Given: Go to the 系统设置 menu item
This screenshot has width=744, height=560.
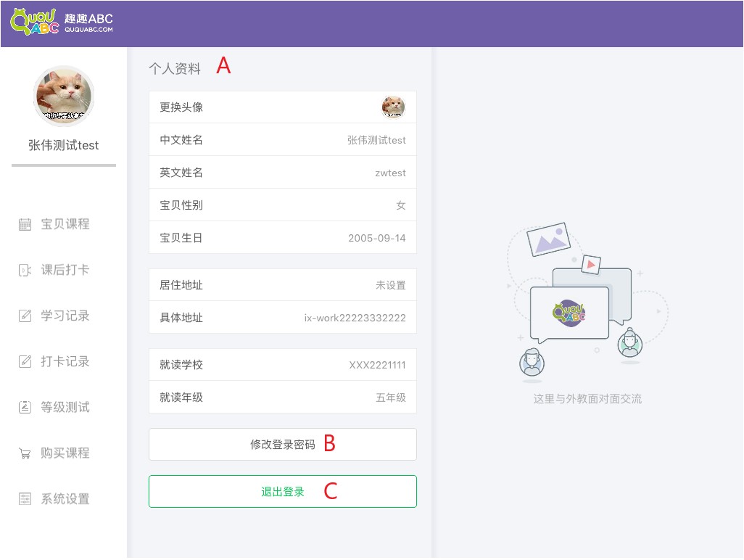Looking at the screenshot, I should coord(65,499).
